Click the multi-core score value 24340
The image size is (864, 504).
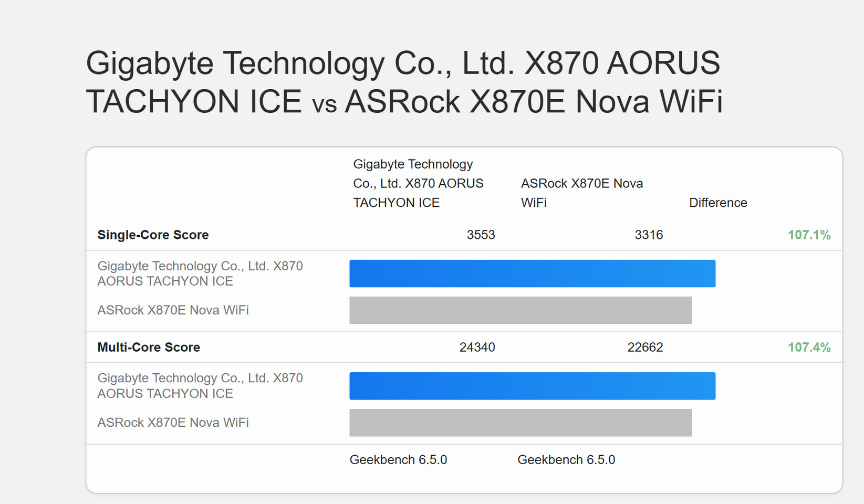[477, 347]
